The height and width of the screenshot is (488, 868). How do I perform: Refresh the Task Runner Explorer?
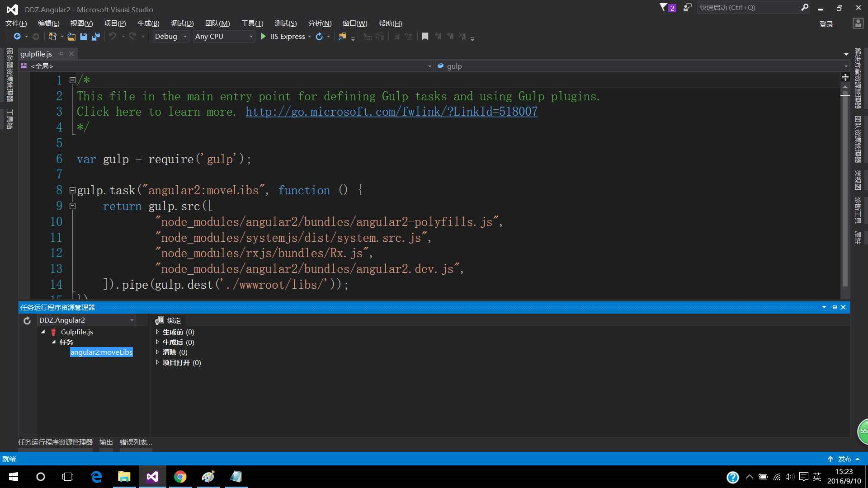pyautogui.click(x=27, y=320)
